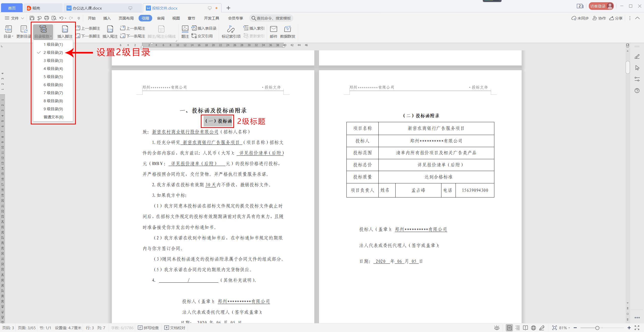Go to the 首页 home tab

tap(12, 8)
